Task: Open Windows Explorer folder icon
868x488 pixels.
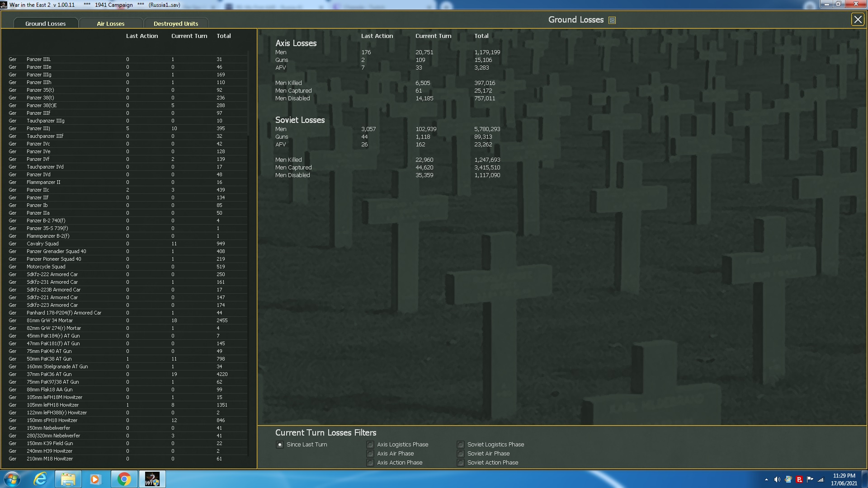Action: coord(68,479)
